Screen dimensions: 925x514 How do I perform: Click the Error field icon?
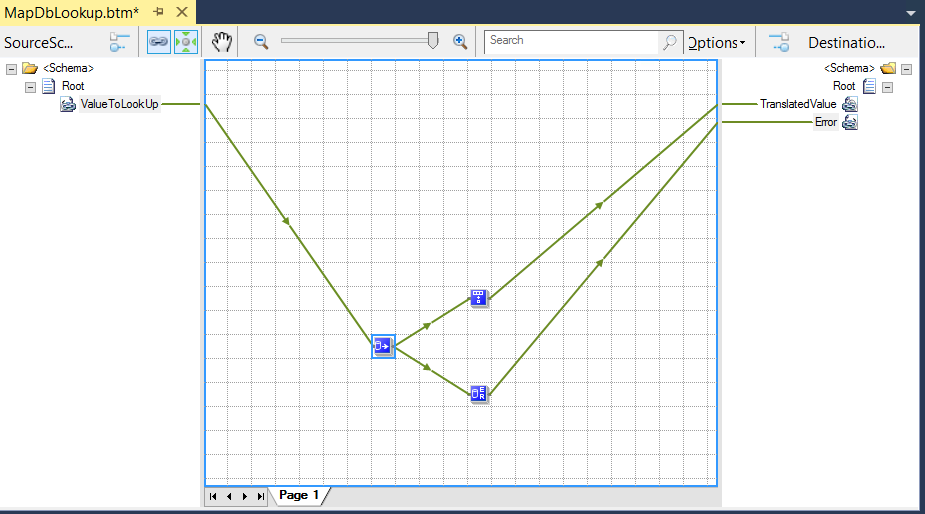tap(850, 122)
